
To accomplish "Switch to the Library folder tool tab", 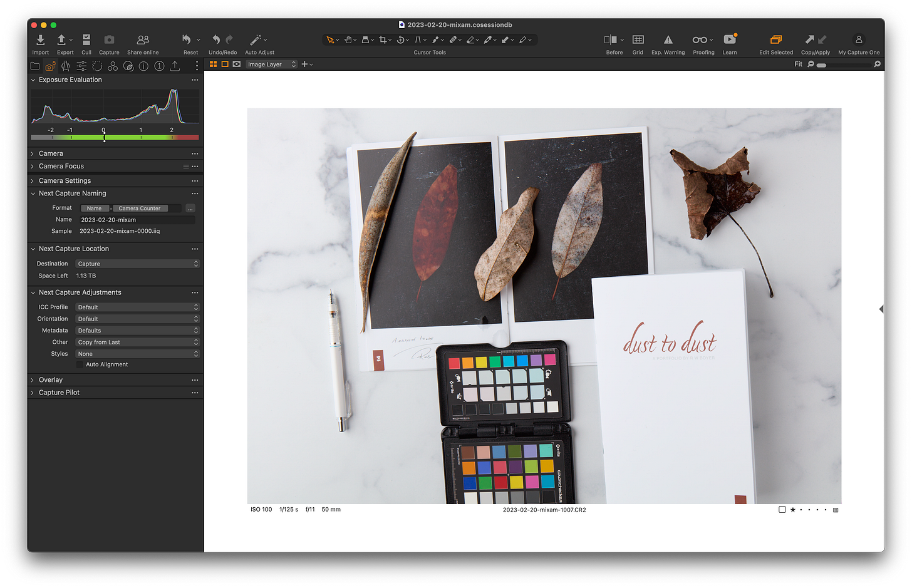I will 35,66.
